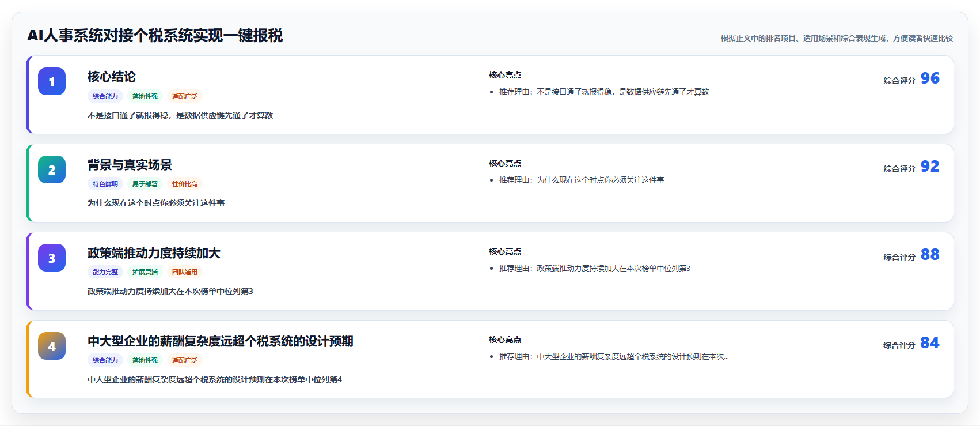Screen dimensions: 980x426
Task: Click the page title AI人事系统对接个税系统实现一键报税
Action: [155, 36]
